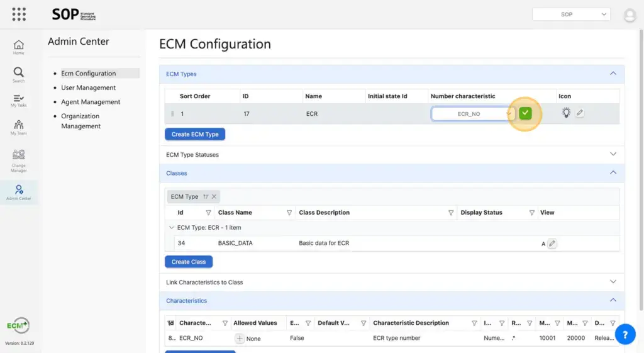644x353 pixels.
Task: Open My Tasks in the sidebar
Action: 19,101
